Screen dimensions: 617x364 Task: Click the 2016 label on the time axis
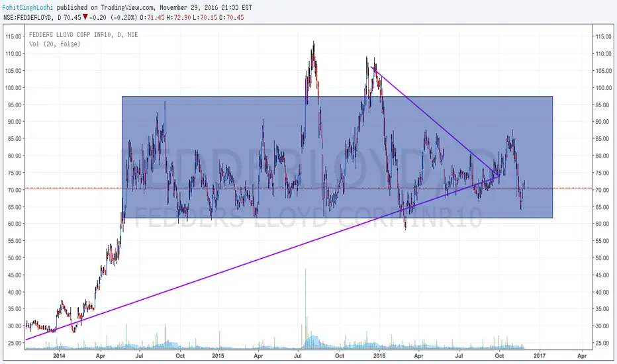(379, 356)
